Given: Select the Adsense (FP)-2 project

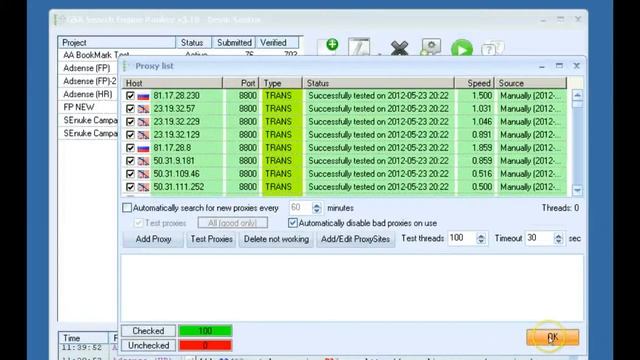Looking at the screenshot, I should click(x=90, y=81).
